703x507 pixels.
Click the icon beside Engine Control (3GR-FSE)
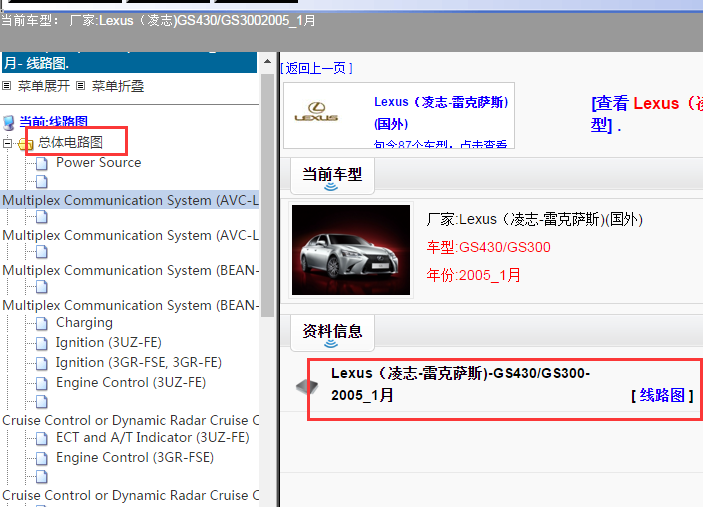[x=42, y=458]
